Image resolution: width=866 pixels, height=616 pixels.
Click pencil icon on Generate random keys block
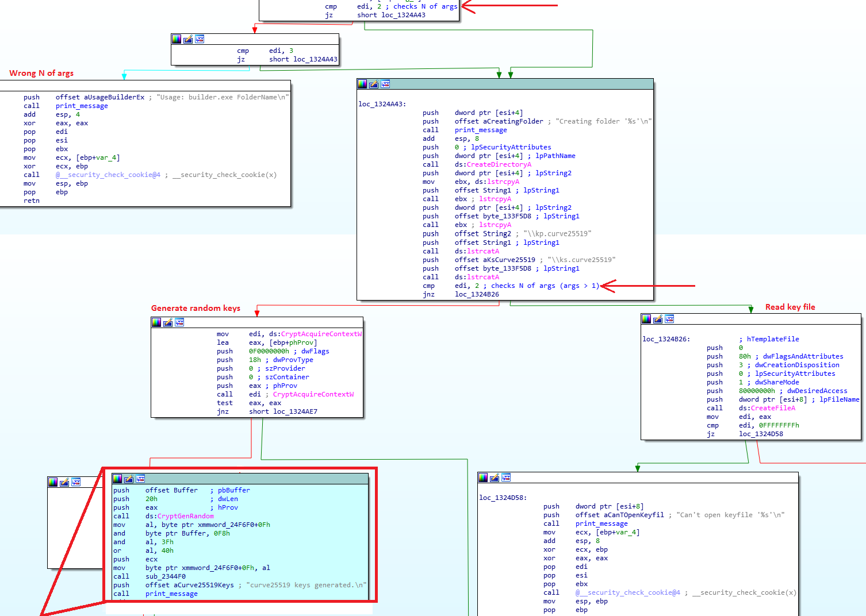168,322
